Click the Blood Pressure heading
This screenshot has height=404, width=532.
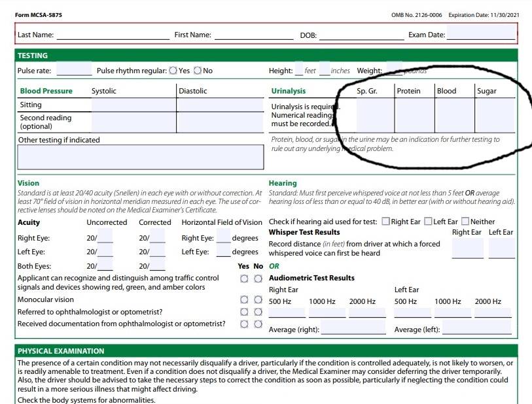click(x=46, y=91)
